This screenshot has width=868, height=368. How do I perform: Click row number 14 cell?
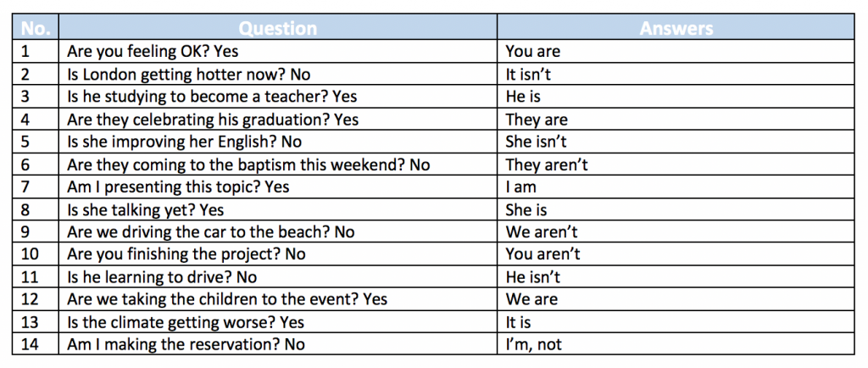(36, 344)
